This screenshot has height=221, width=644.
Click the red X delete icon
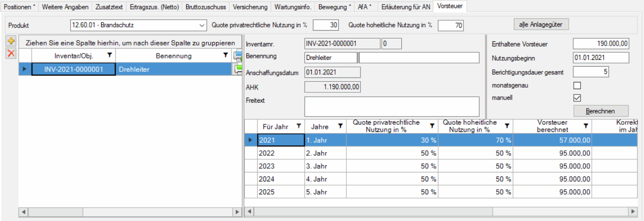coord(11,53)
